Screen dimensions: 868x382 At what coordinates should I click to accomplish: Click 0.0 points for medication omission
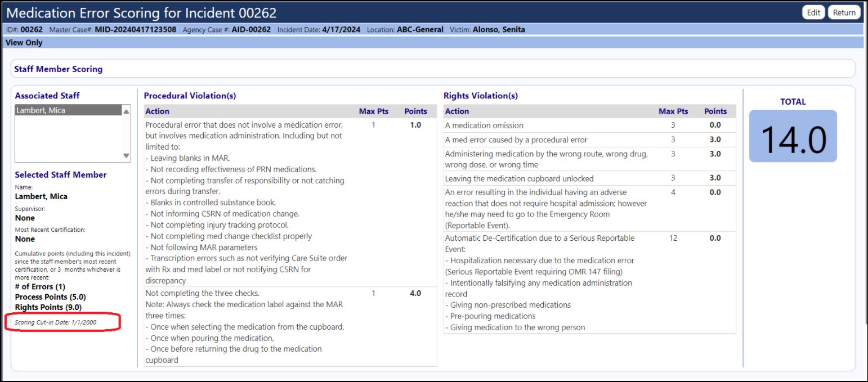click(x=715, y=125)
